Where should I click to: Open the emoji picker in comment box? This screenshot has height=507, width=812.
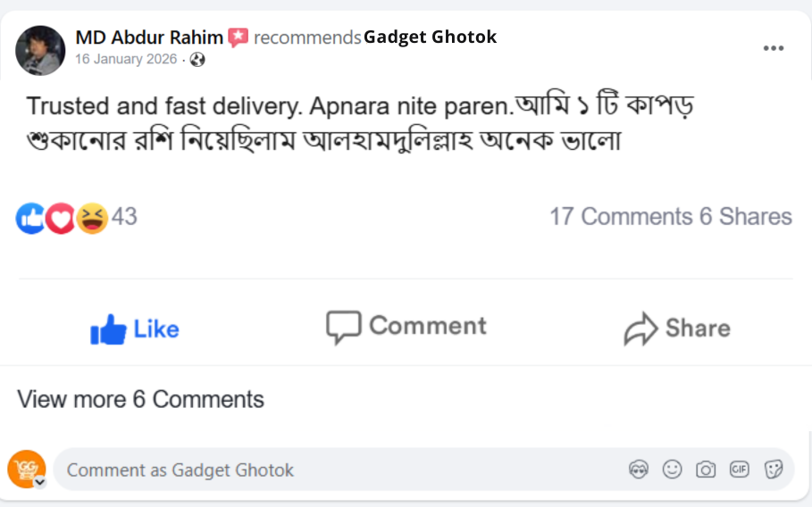click(672, 470)
